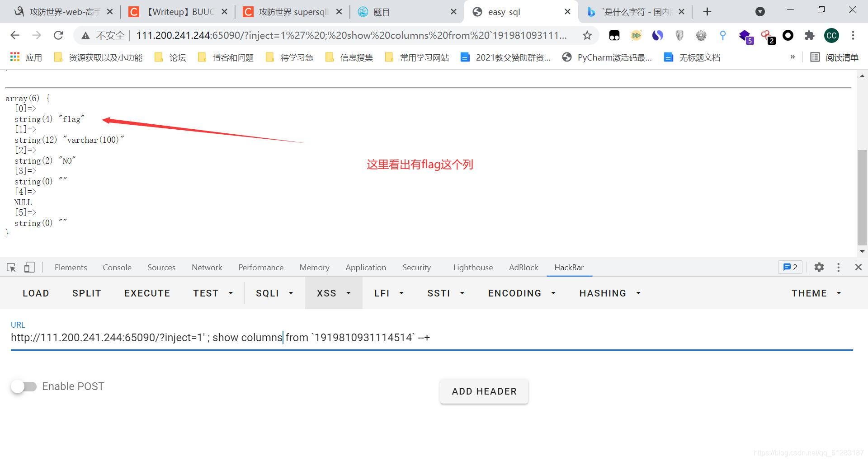Open the Chrome extensions puzzle icon
Screen dimensions: 868x461
point(810,35)
